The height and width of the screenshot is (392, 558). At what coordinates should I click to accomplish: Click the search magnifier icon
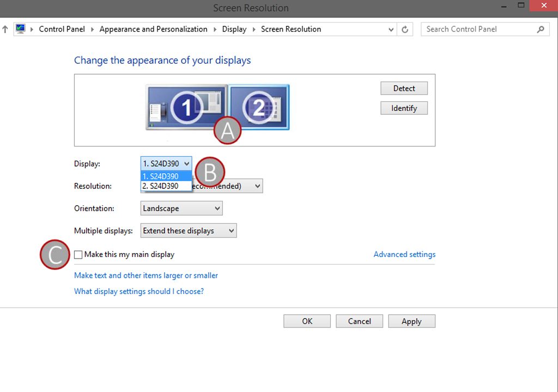pyautogui.click(x=541, y=29)
